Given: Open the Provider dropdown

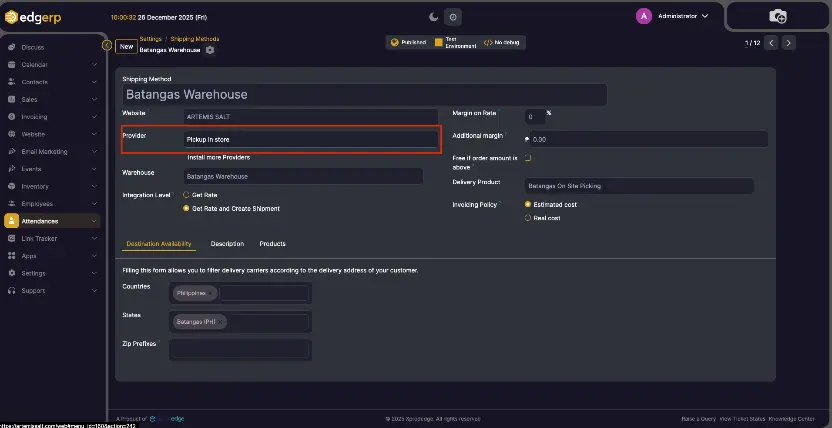Looking at the screenshot, I should point(310,139).
